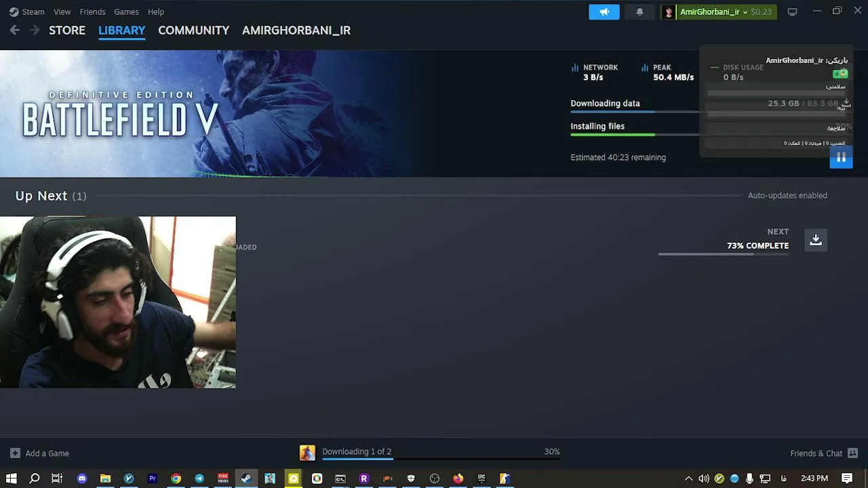Open the Games menu

tap(126, 12)
